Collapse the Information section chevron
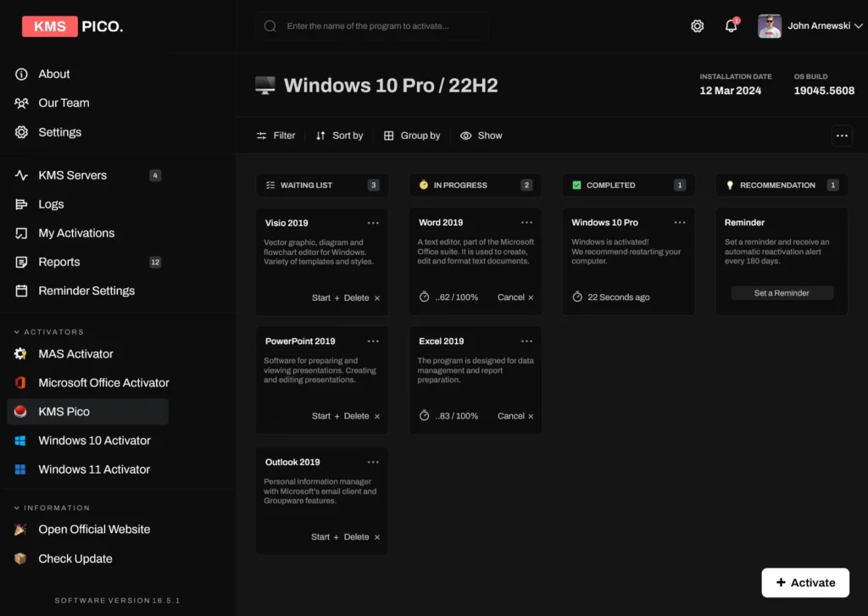This screenshot has width=868, height=616. pos(17,508)
